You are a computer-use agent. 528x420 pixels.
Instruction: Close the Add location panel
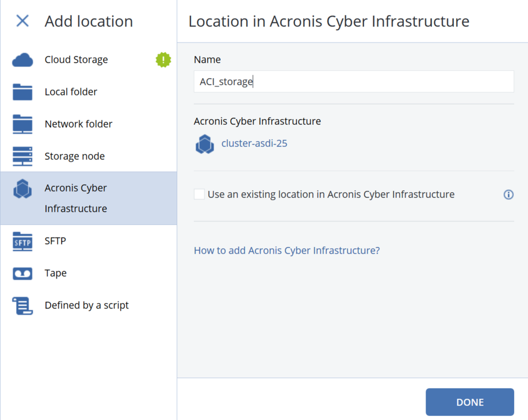pyautogui.click(x=22, y=21)
